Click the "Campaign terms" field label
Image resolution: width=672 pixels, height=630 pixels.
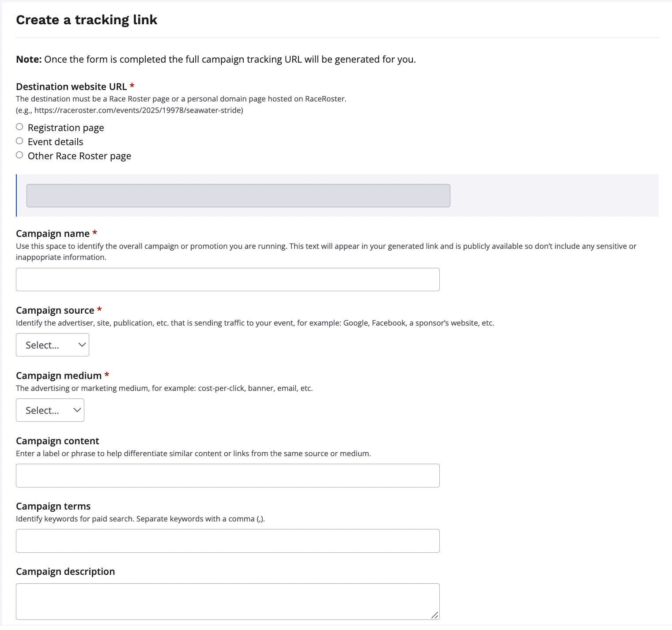pos(53,506)
